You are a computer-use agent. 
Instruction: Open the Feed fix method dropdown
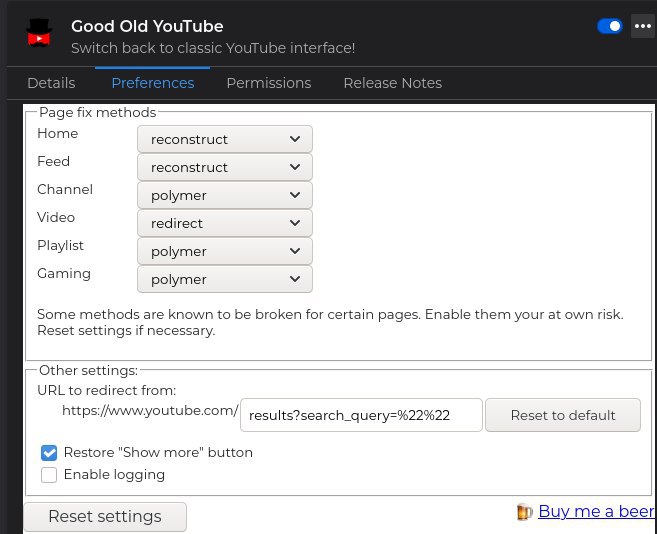(225, 167)
